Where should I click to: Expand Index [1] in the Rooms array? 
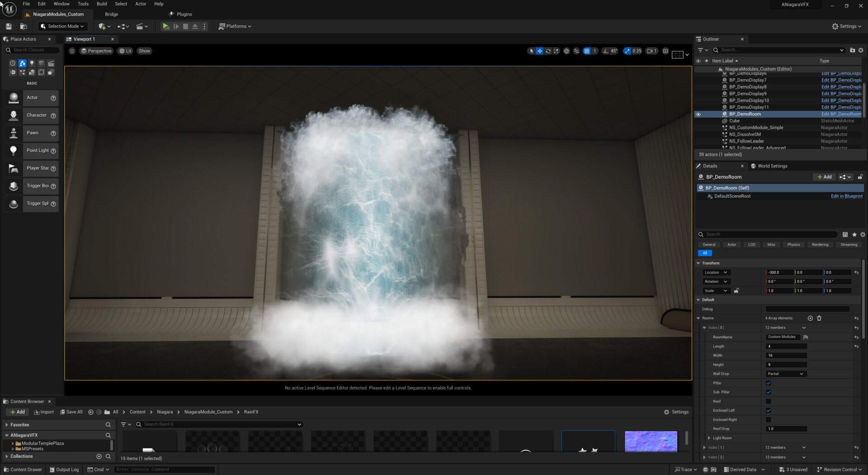click(x=704, y=447)
